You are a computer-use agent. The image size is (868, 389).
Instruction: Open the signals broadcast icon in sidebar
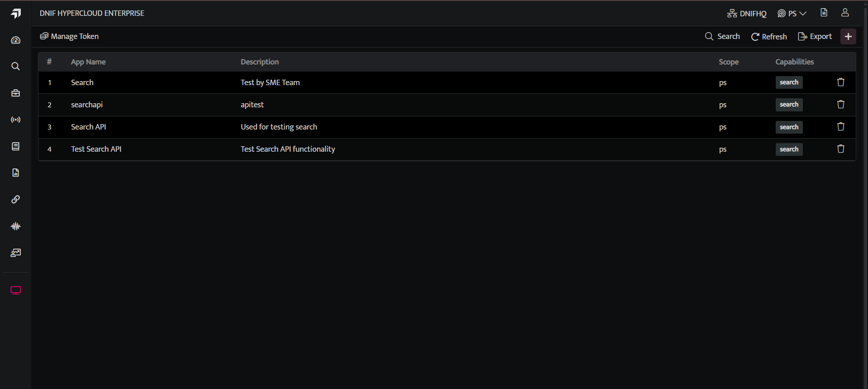pos(15,120)
